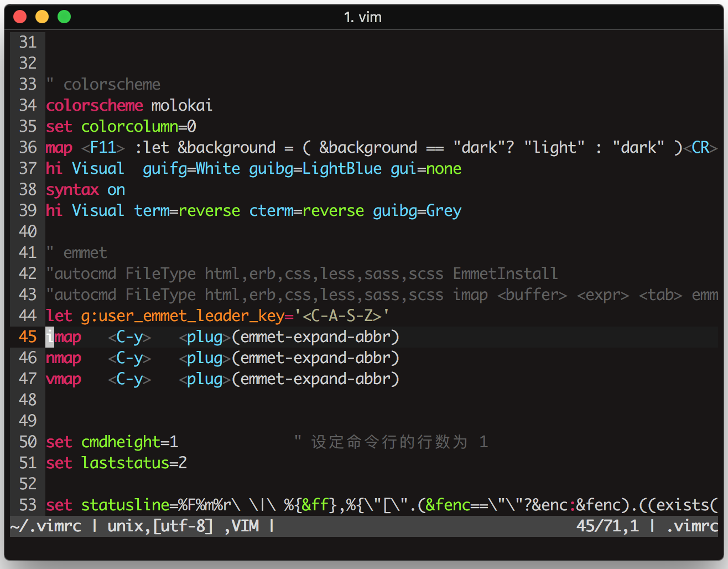This screenshot has width=728, height=569.
Task: Click line number 48 in the gutter
Action: pos(28,400)
